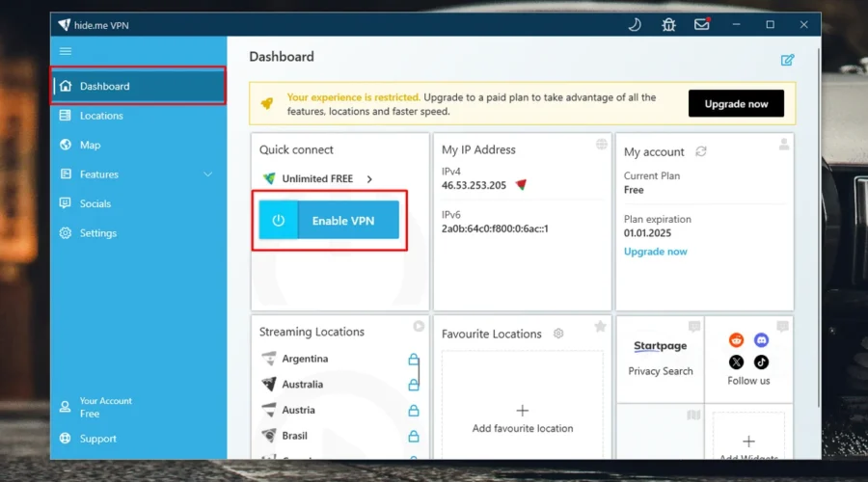The height and width of the screenshot is (482, 868).
Task: Click the hide.me VPN logo in title bar
Action: click(x=65, y=25)
